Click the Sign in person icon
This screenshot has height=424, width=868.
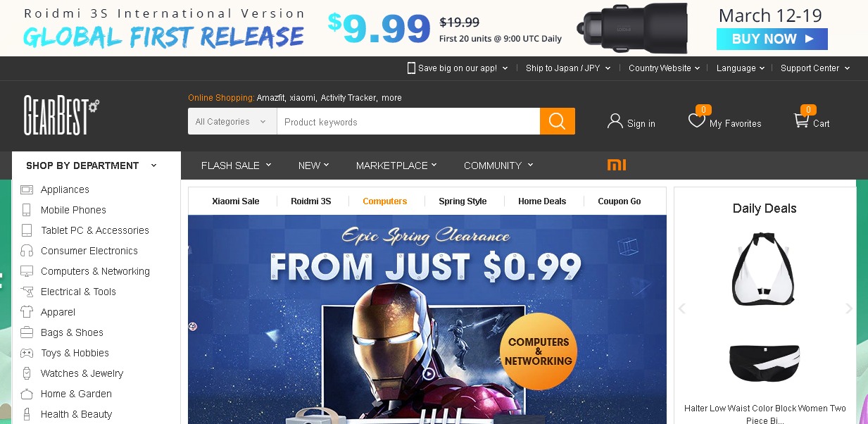coord(615,121)
